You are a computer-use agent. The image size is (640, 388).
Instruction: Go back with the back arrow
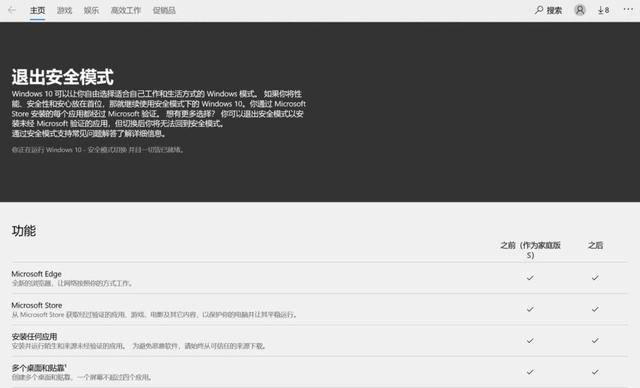point(12,10)
